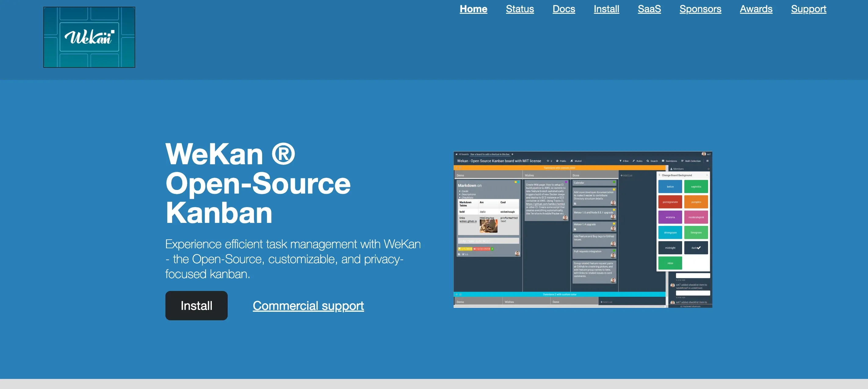The width and height of the screenshot is (868, 389).
Task: Click the dark Install button
Action: tap(197, 305)
